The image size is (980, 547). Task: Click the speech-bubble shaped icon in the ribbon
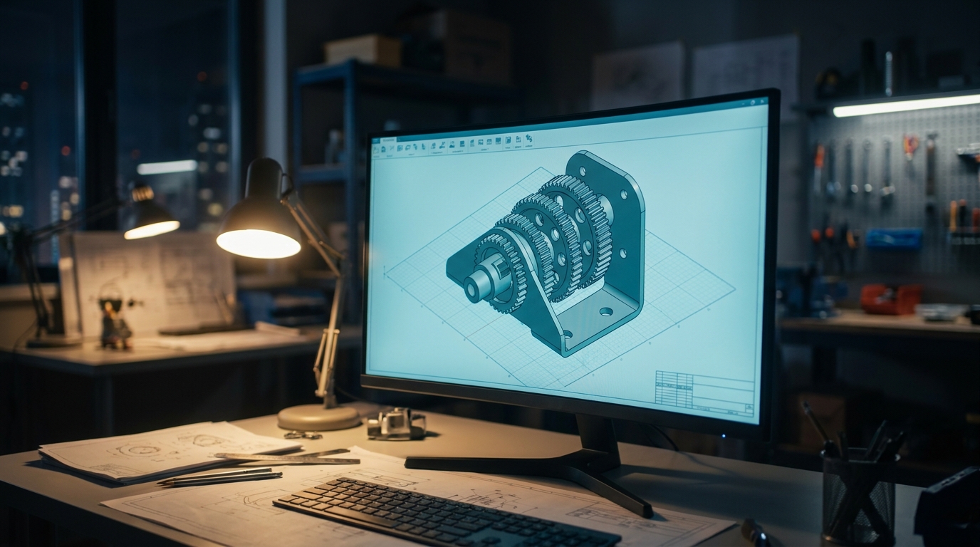click(x=408, y=147)
